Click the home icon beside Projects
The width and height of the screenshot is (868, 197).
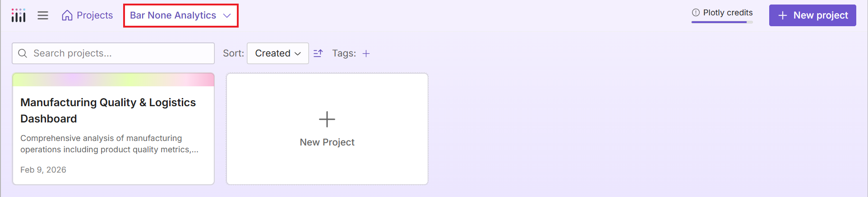tap(67, 15)
